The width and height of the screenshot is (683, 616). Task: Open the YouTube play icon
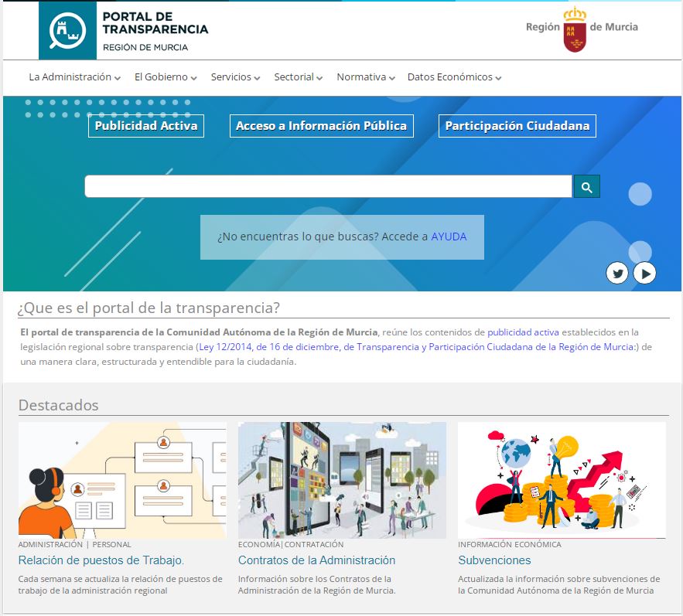pos(644,273)
